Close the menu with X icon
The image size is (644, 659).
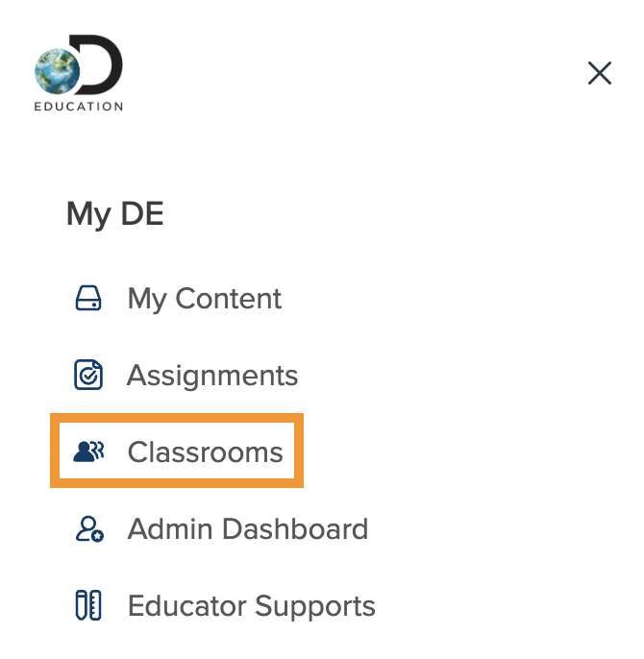(x=600, y=73)
